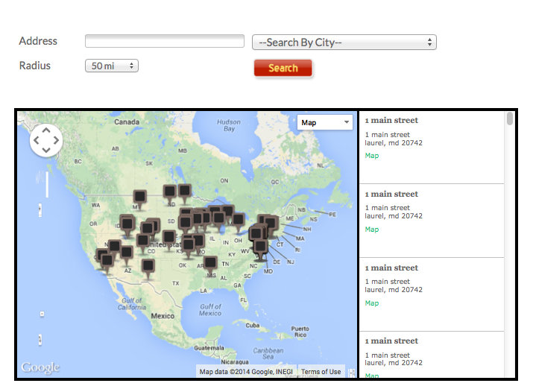
Task: Click the marker near Mississippi
Action: (211, 262)
